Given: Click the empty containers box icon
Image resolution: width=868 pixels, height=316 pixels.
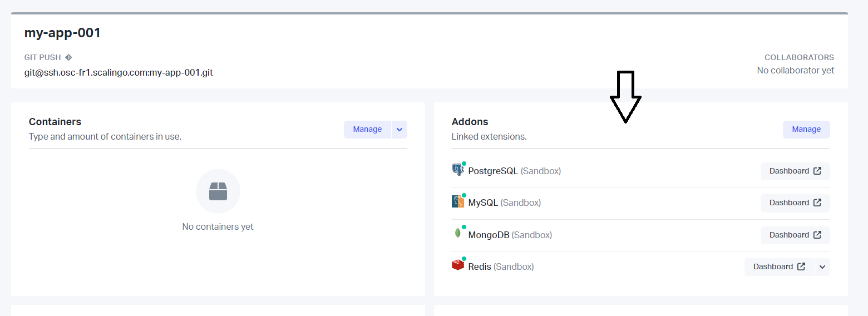Looking at the screenshot, I should tap(218, 191).
